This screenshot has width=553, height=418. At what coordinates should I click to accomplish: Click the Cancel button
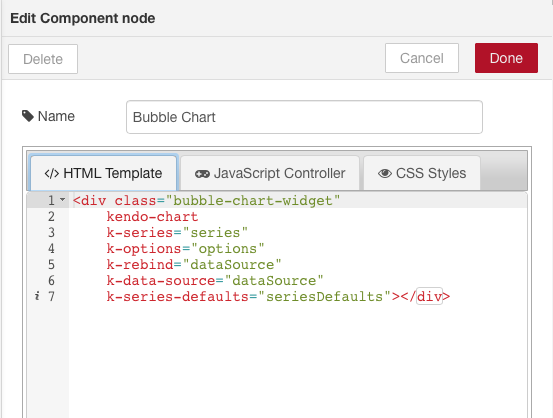(422, 58)
